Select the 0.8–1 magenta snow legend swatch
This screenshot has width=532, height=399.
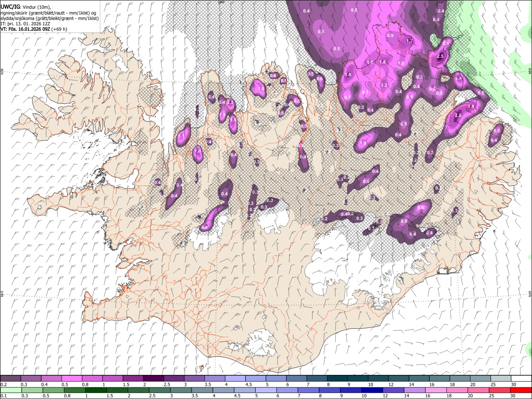[92, 378]
